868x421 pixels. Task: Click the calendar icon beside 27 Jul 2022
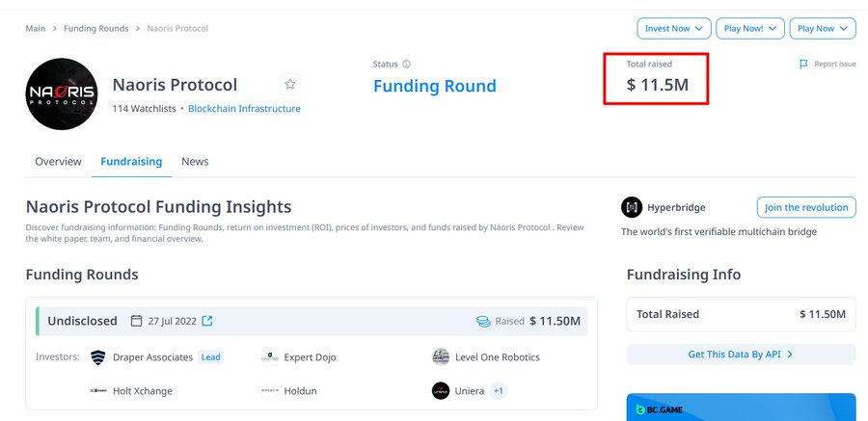pos(136,321)
